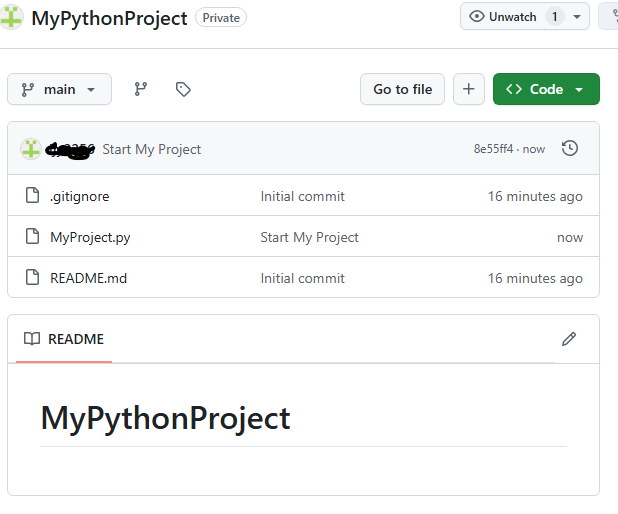Open the main branch dropdown
Image resolution: width=618 pixels, height=514 pixels.
60,89
